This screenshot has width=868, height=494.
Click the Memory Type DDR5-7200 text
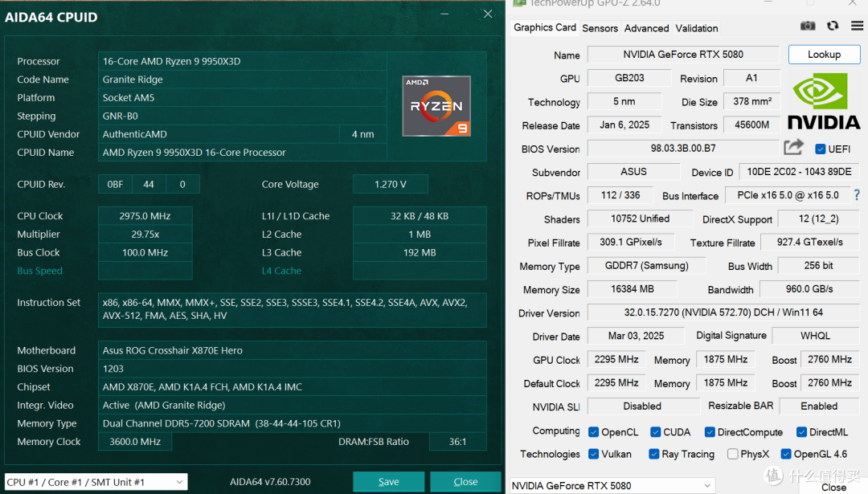[222, 423]
